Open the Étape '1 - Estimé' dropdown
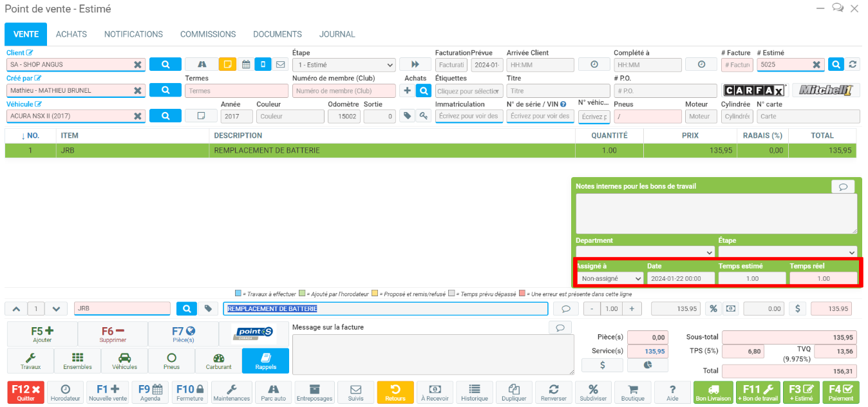Image resolution: width=868 pixels, height=407 pixels. pyautogui.click(x=344, y=64)
